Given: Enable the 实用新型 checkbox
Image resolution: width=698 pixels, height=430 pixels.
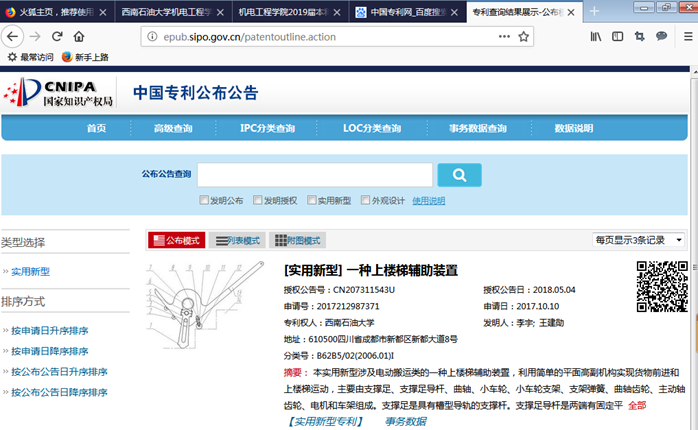Looking at the screenshot, I should click(x=311, y=200).
